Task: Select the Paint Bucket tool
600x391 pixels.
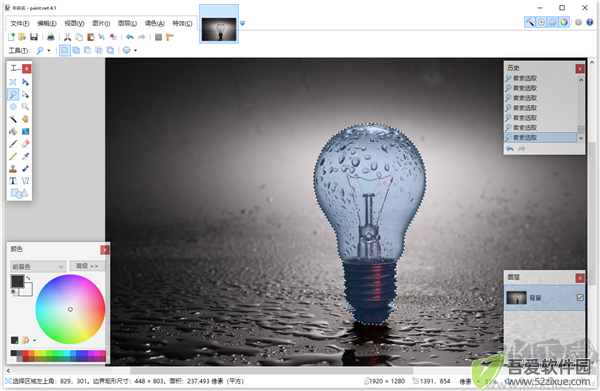Action: click(13, 131)
